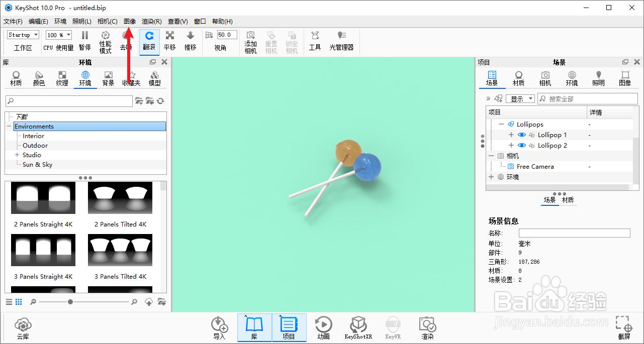Open the 云库 cloud library
The height and width of the screenshot is (344, 644).
click(x=23, y=328)
